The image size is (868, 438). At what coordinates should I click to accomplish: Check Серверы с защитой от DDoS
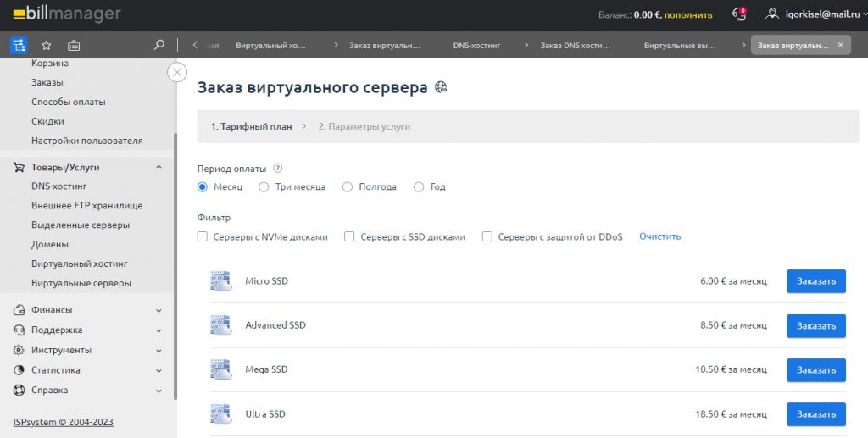[x=487, y=237]
